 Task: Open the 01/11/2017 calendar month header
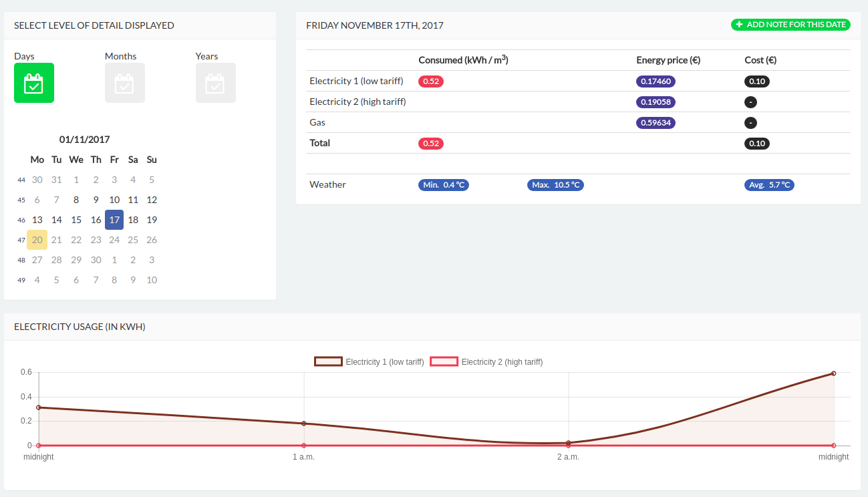(85, 140)
